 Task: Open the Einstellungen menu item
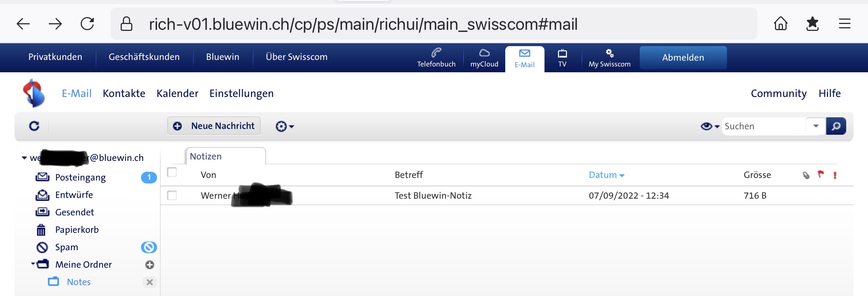[x=241, y=93]
